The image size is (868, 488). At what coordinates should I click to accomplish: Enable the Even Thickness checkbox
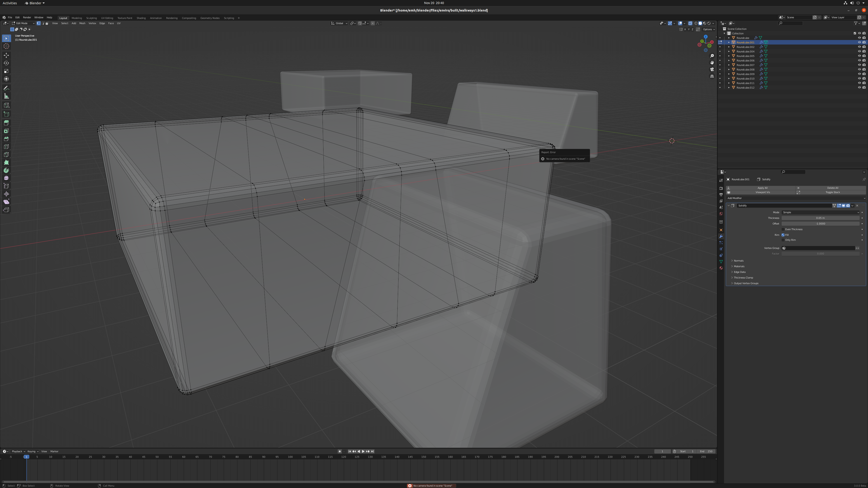783,229
